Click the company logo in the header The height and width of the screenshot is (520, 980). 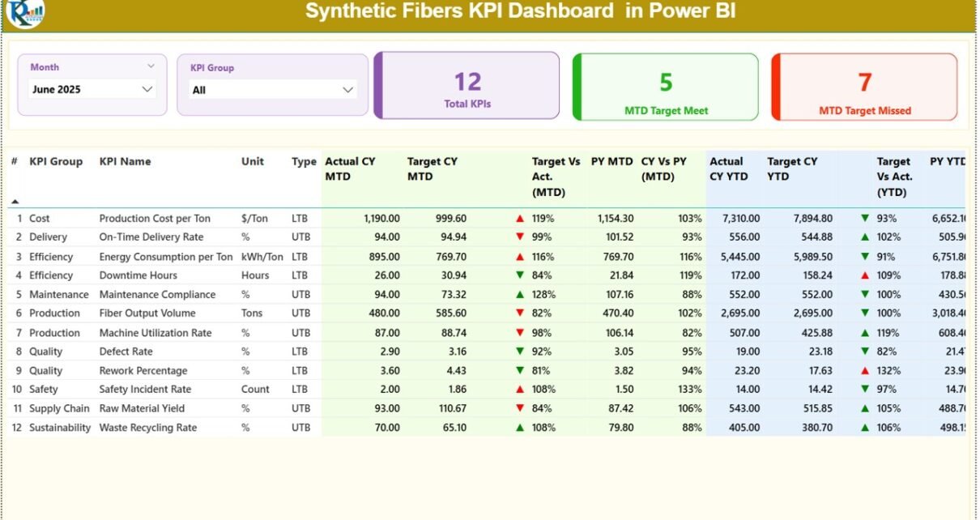tap(25, 12)
